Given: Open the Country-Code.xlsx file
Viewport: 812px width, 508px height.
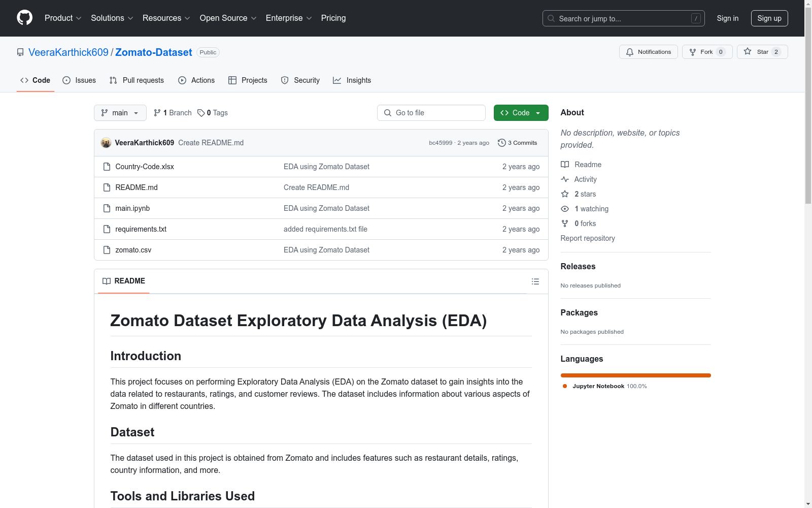Looking at the screenshot, I should (145, 167).
